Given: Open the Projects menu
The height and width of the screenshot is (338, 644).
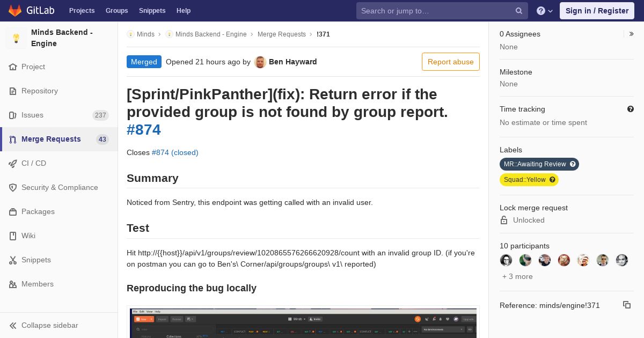Looking at the screenshot, I should [82, 11].
